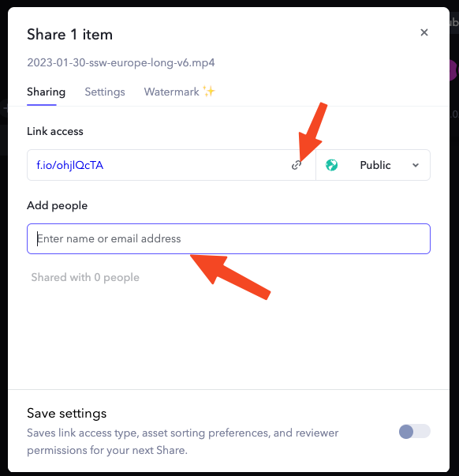The image size is (459, 476).
Task: Click the Save settings heading
Action: coord(67,413)
